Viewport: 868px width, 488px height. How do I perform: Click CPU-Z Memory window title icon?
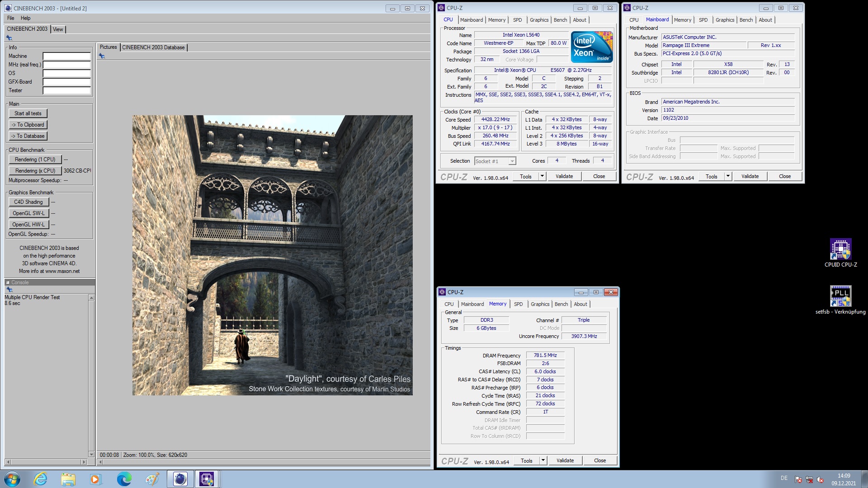[442, 292]
